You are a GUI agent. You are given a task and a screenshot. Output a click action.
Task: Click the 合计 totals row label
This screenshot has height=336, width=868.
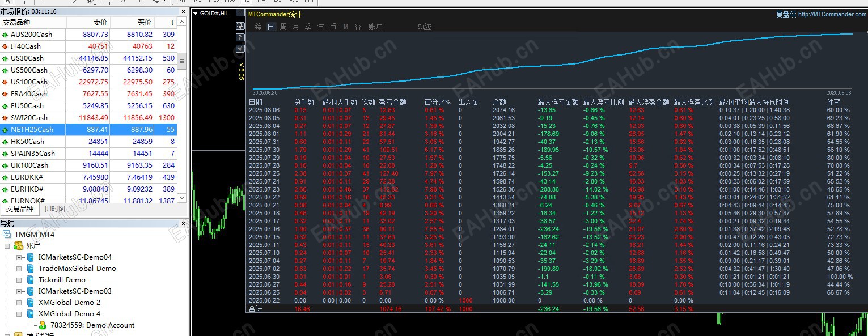point(256,309)
